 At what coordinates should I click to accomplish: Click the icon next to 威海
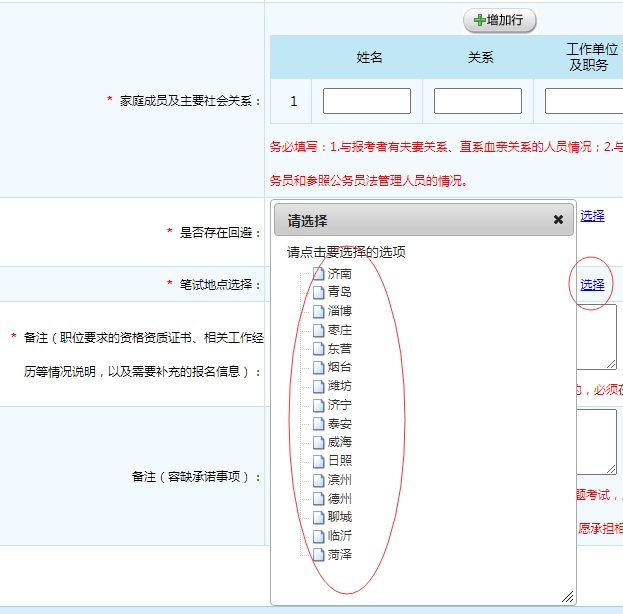[319, 442]
